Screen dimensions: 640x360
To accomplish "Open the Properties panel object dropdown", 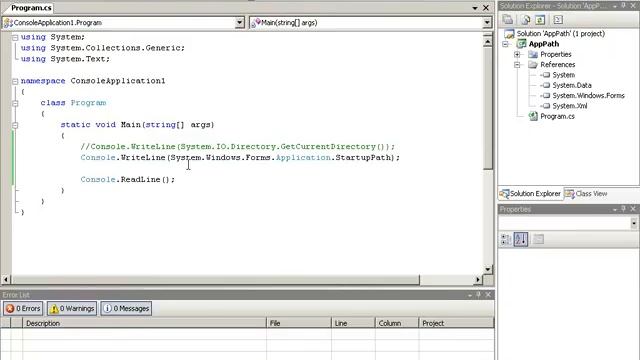I will pos(633,223).
